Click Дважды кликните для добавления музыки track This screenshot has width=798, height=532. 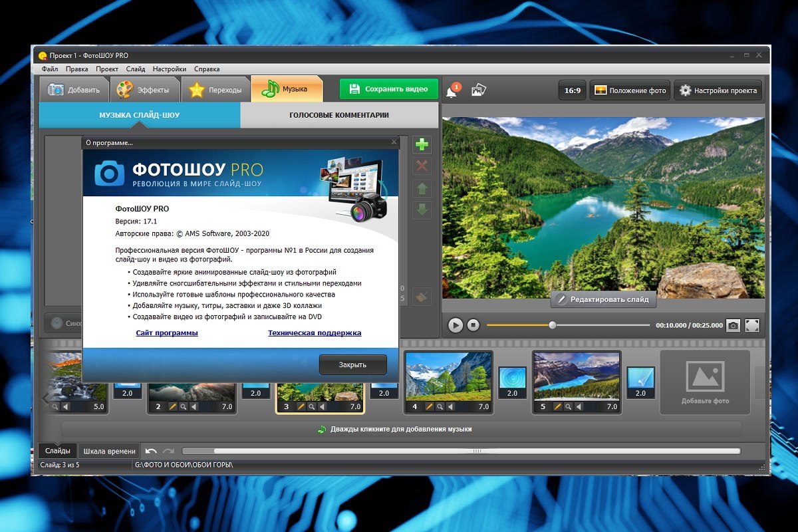coord(401,430)
